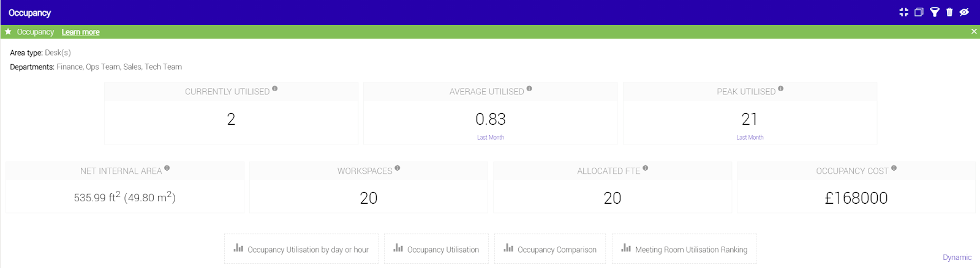980x268 pixels.
Task: Toggle visibility with the crossed eye icon
Action: pos(964,12)
